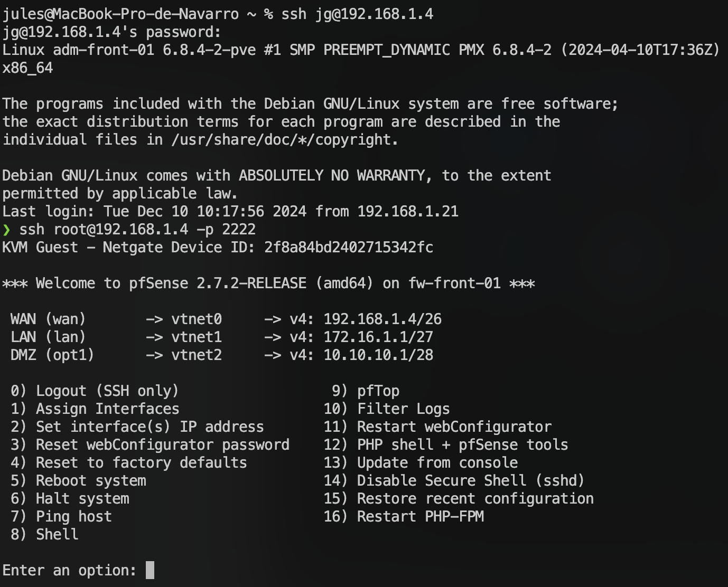Click the 'Ping host' option text
This screenshot has height=587, width=728.
(x=73, y=517)
